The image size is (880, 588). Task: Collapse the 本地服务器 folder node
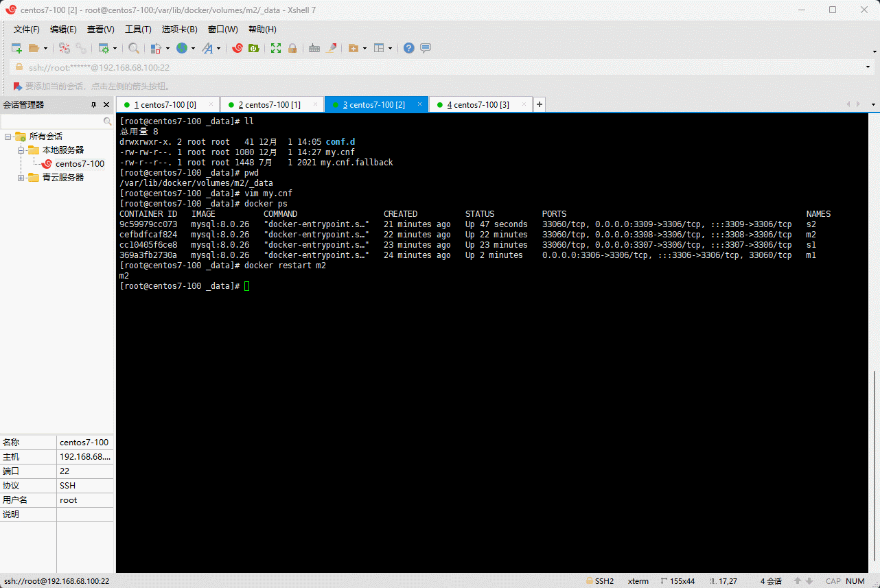pyautogui.click(x=21, y=150)
